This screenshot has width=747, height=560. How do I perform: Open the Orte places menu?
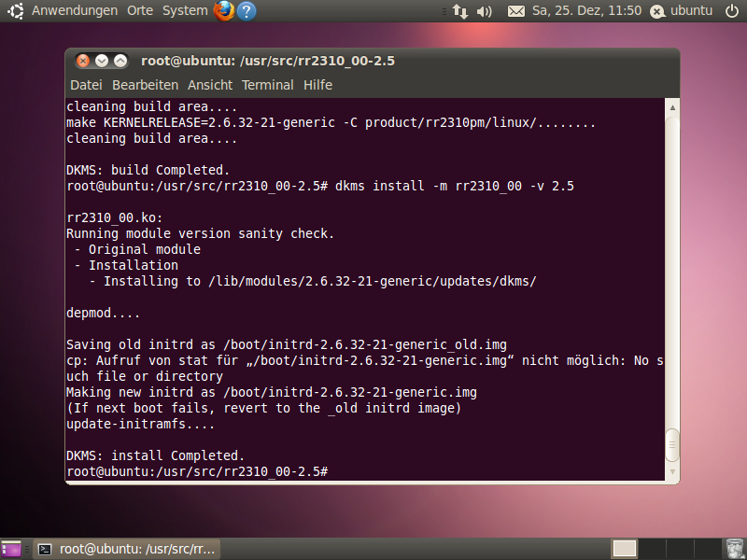click(x=140, y=11)
